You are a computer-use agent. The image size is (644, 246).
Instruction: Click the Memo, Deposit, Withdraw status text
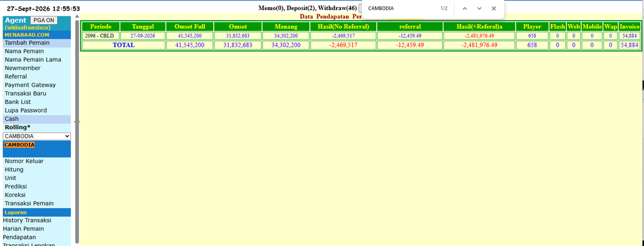point(308,8)
